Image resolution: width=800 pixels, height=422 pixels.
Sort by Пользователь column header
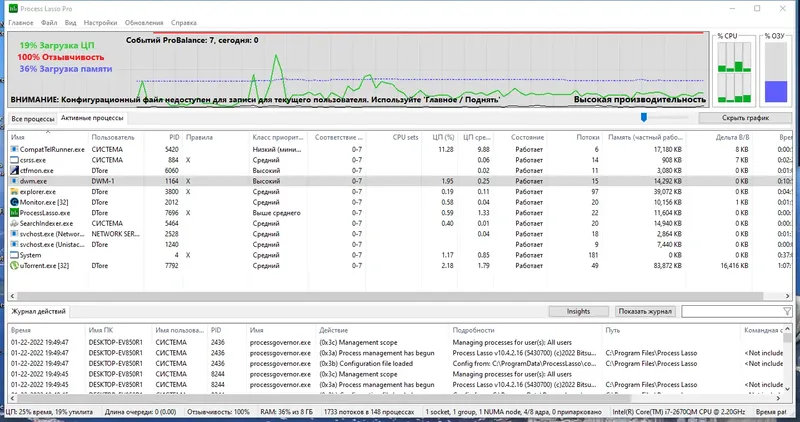pos(116,137)
